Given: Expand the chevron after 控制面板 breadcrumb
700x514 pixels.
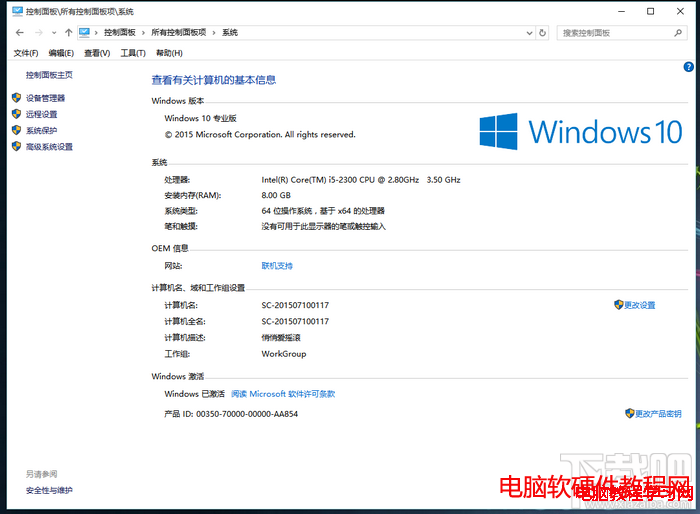Looking at the screenshot, I should click(143, 33).
